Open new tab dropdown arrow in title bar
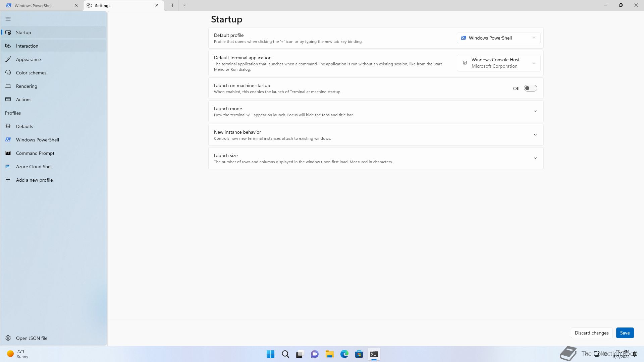The height and width of the screenshot is (362, 644). 184,5
